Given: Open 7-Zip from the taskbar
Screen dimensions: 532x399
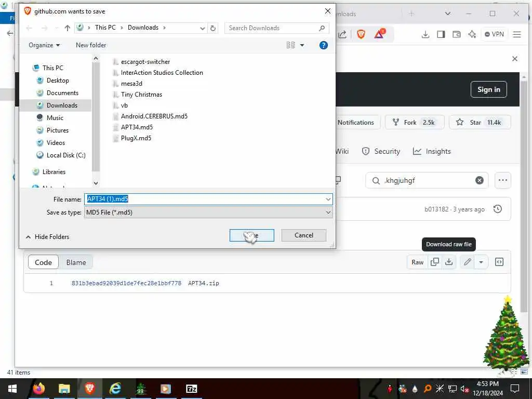Looking at the screenshot, I should click(191, 389).
